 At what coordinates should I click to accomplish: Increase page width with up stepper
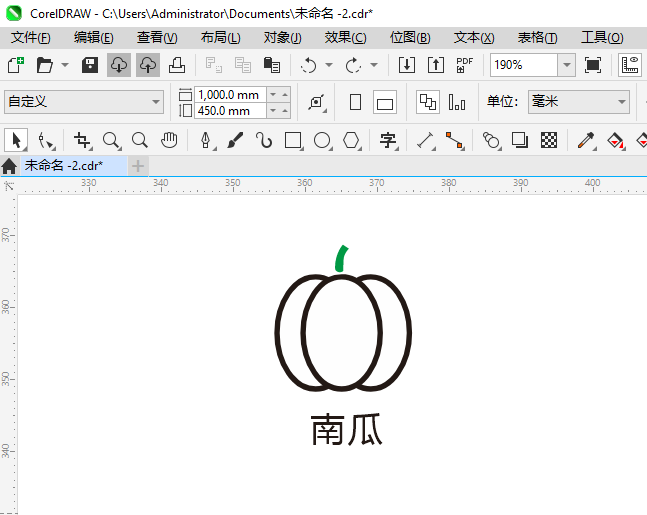pyautogui.click(x=285, y=94)
